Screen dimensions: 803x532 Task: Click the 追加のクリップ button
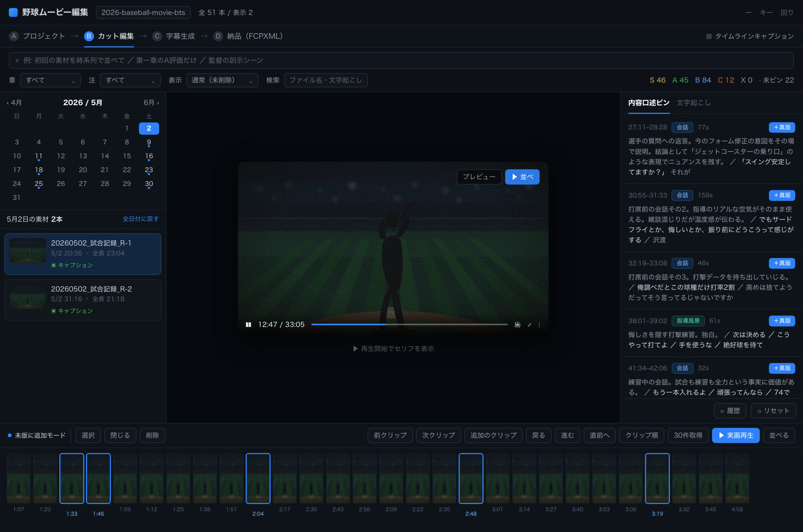[494, 436]
